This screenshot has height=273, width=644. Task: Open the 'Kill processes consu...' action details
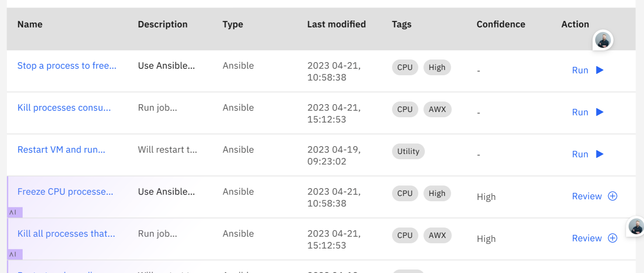tap(64, 108)
